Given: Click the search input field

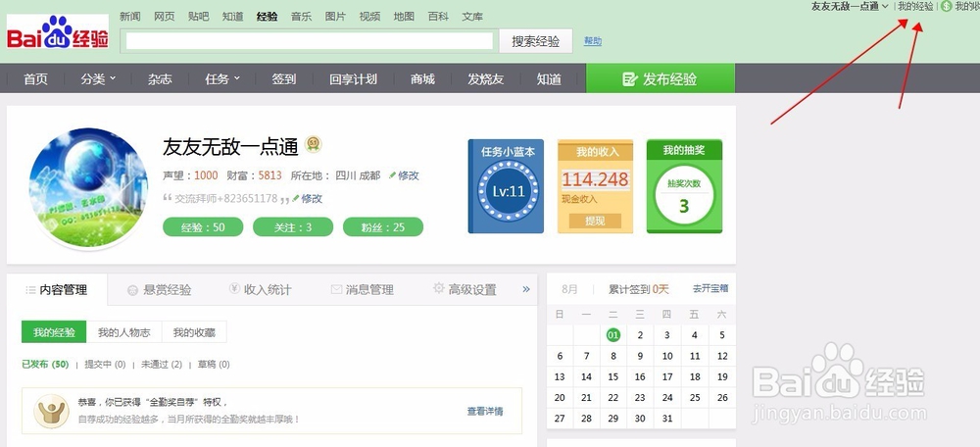Looking at the screenshot, I should tap(310, 41).
